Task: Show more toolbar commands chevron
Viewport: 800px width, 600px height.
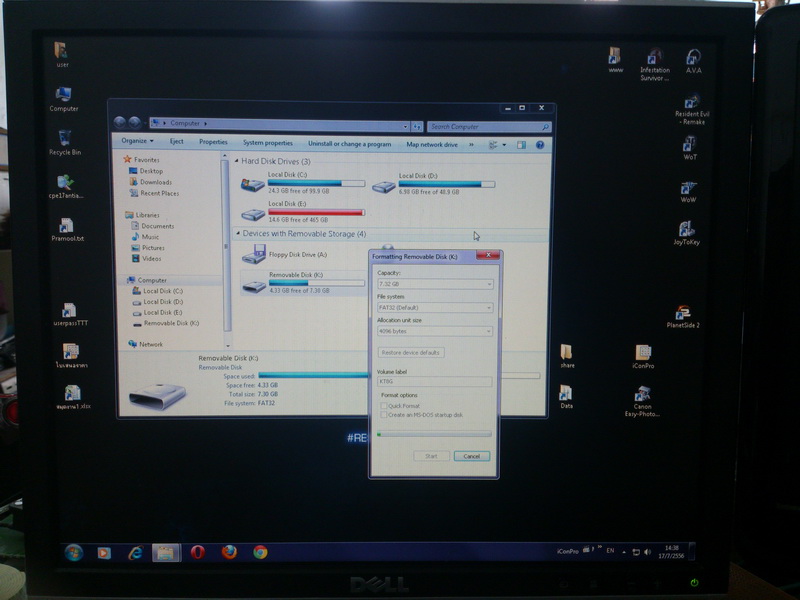Action: [471, 144]
